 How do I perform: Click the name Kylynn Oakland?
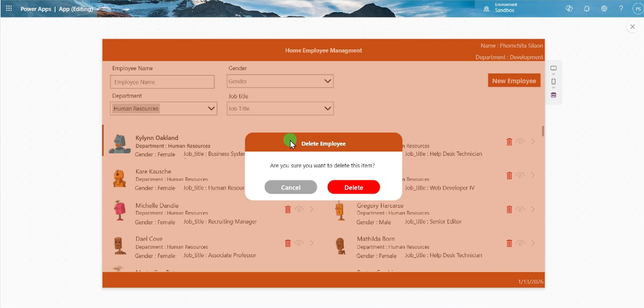pos(157,138)
